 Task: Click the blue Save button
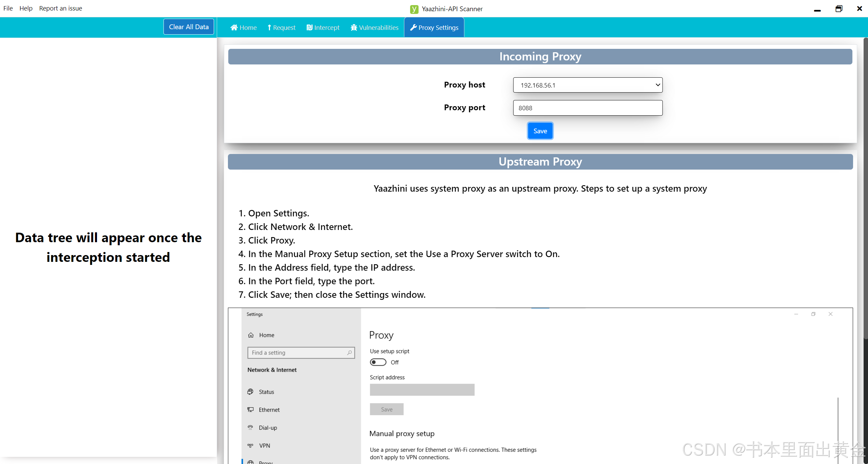(540, 131)
